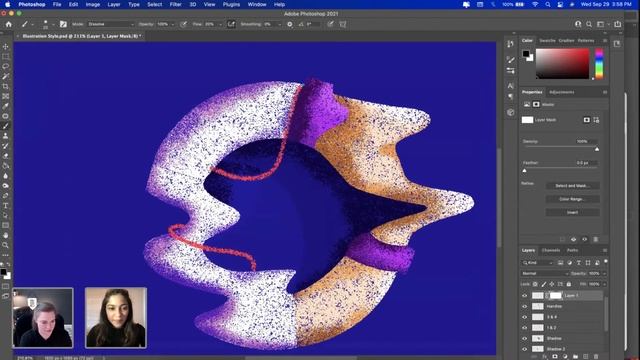The height and width of the screenshot is (360, 640).
Task: Click the Wi-Fi icon in menu bar
Action: pyautogui.click(x=535, y=4)
